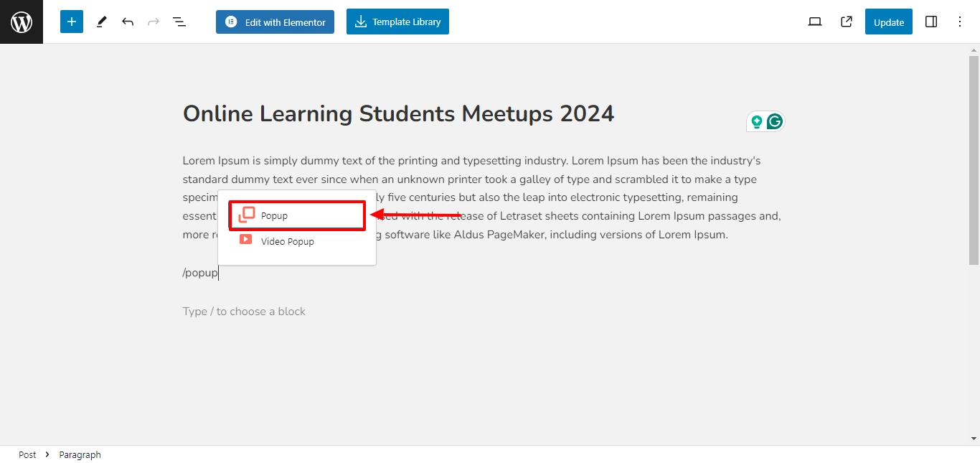Click the post title heading text
Image resolution: width=980 pixels, height=463 pixels.
coord(399,113)
